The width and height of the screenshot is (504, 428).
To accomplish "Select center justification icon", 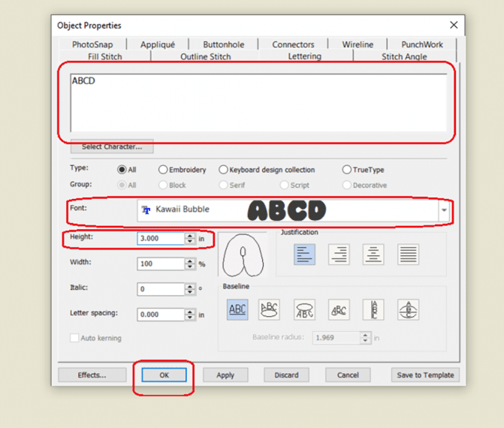I will point(373,255).
